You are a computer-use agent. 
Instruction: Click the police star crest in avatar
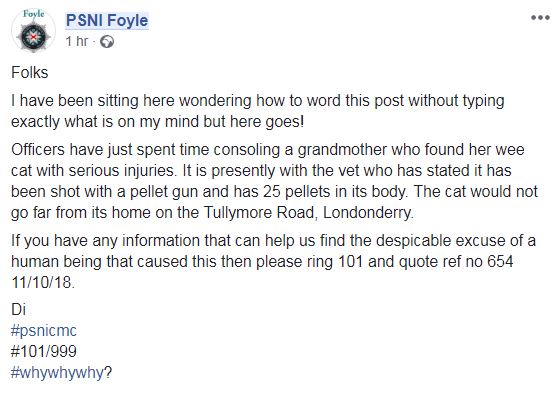click(34, 36)
